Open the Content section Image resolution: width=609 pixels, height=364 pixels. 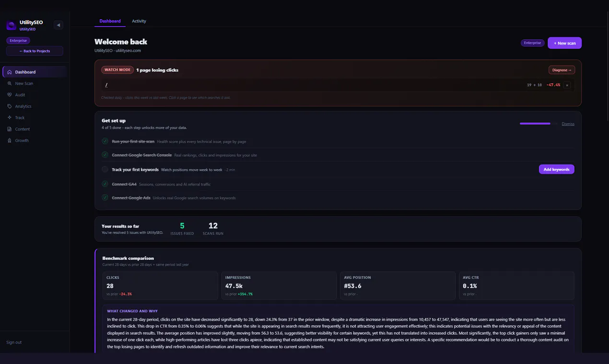pos(35,129)
